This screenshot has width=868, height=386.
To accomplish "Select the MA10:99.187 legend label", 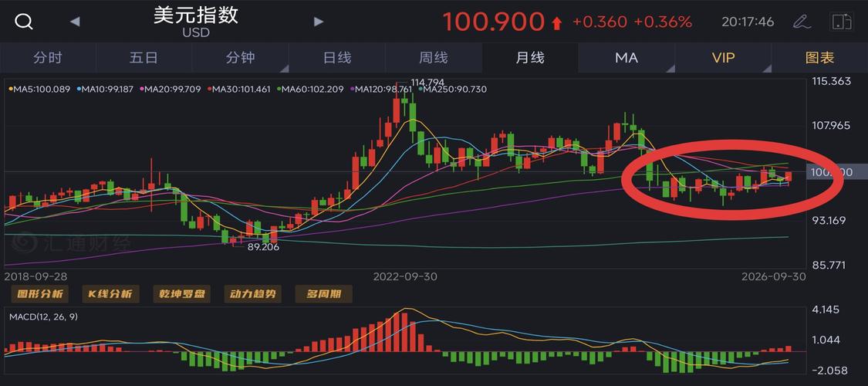I will 106,89.
